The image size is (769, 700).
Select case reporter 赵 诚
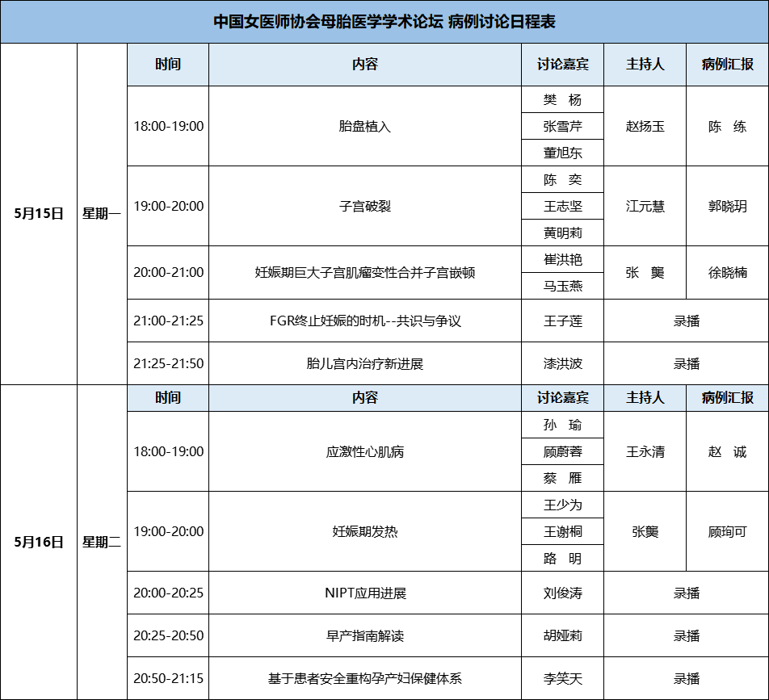[727, 451]
